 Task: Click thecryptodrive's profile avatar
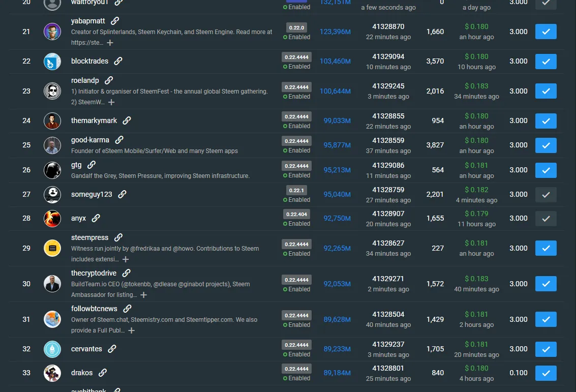52,284
